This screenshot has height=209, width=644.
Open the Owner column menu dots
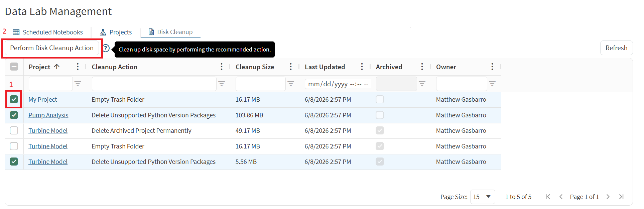492,67
